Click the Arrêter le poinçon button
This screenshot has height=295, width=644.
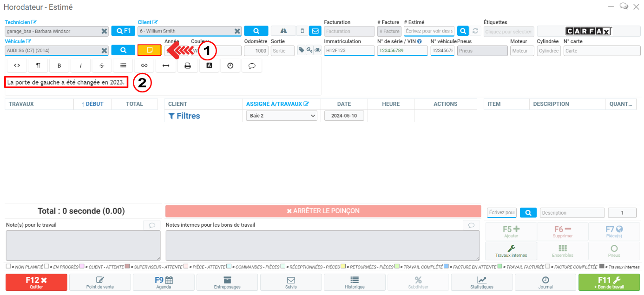click(x=323, y=211)
